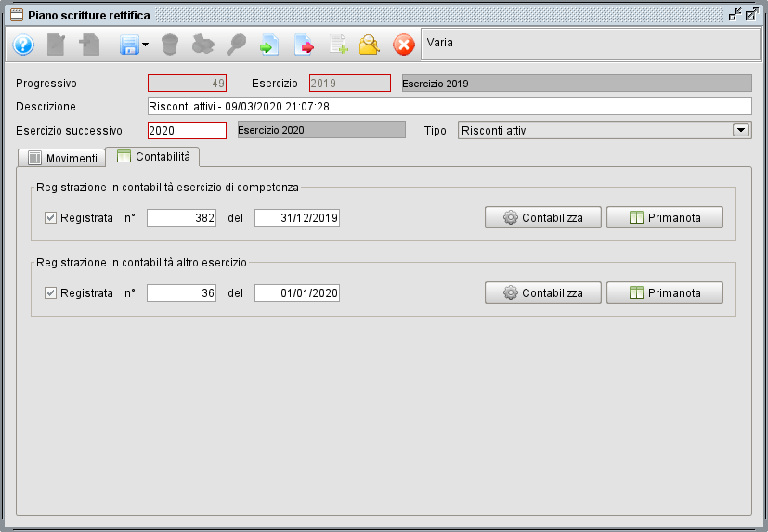Open the save options dropdown arrow
Image resolution: width=768 pixels, height=532 pixels.
click(146, 45)
